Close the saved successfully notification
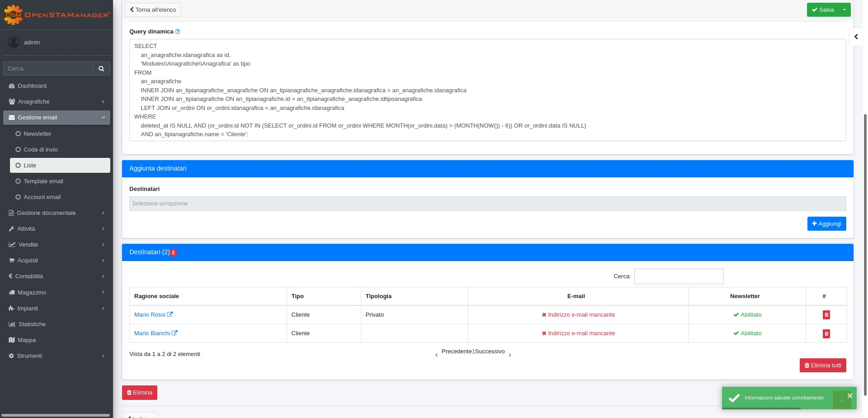The image size is (868, 418). pos(849,396)
